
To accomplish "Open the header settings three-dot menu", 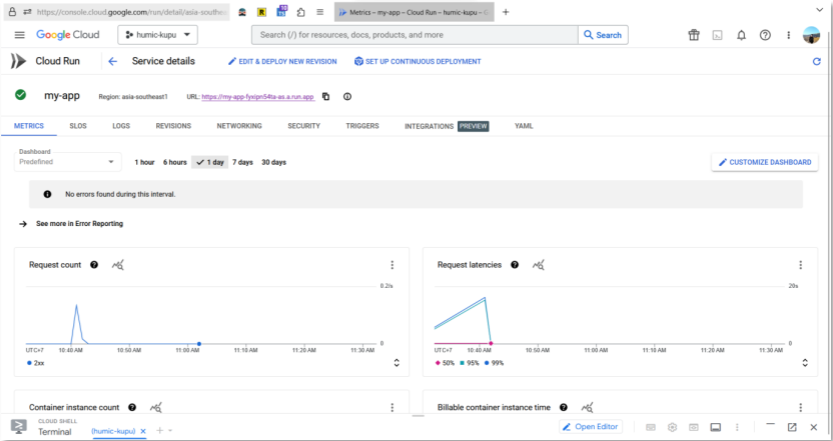I will point(789,35).
